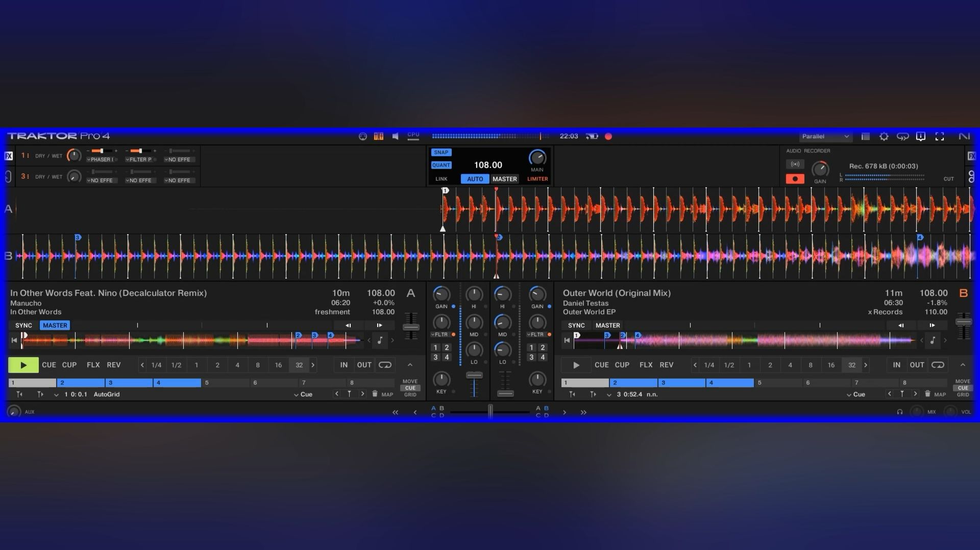
Task: Toggle QUANT quantize mode
Action: click(x=441, y=165)
